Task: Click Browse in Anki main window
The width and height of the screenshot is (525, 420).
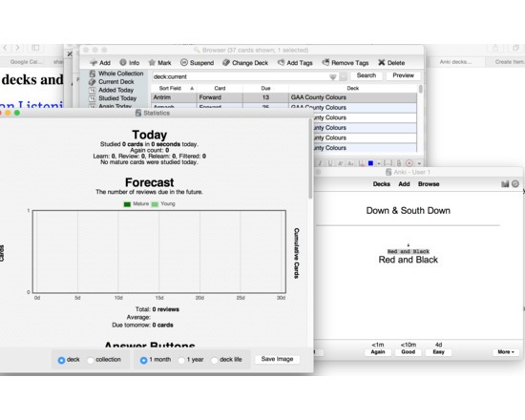Action: tap(429, 184)
